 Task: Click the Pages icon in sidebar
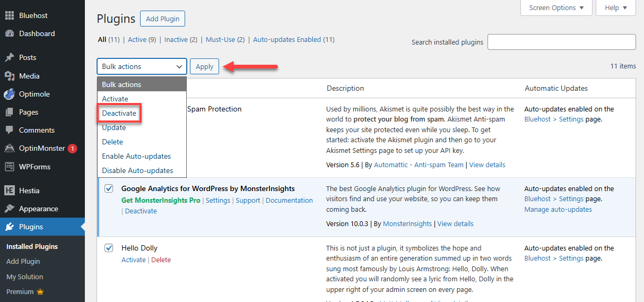[x=10, y=112]
